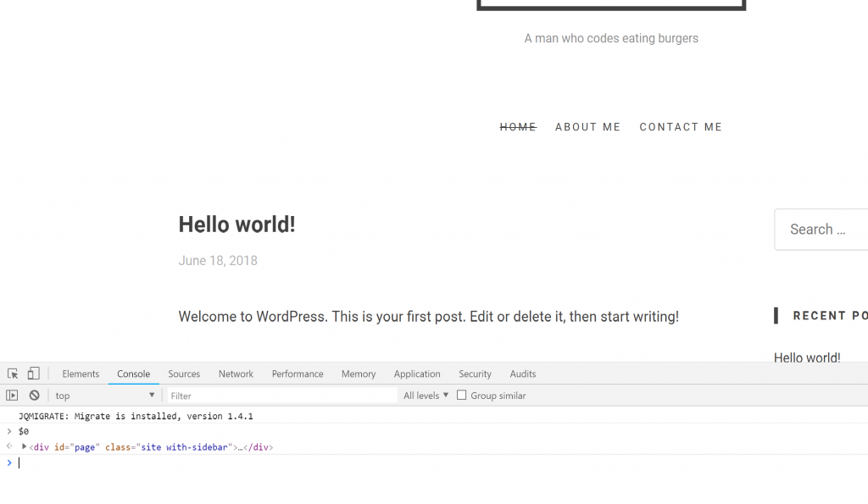Viewport: 868px width, 504px height.
Task: Click the console Filter input field
Action: [x=281, y=396]
